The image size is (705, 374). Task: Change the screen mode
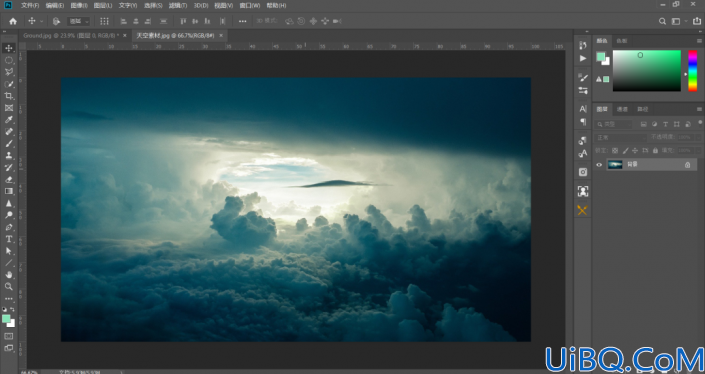tap(9, 348)
